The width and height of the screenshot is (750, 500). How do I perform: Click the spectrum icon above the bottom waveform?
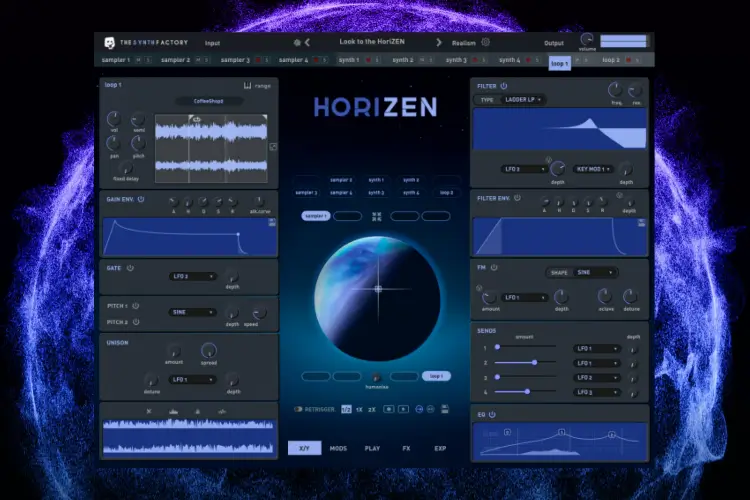[174, 411]
